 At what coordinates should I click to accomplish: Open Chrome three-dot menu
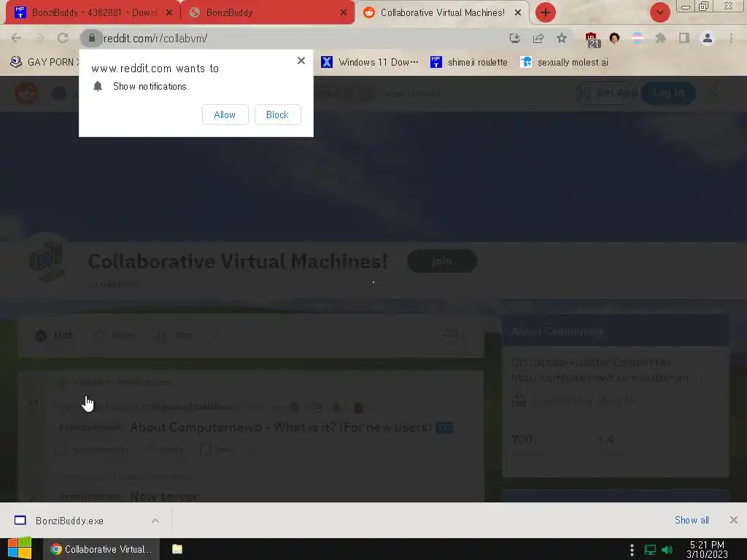pyautogui.click(x=731, y=38)
